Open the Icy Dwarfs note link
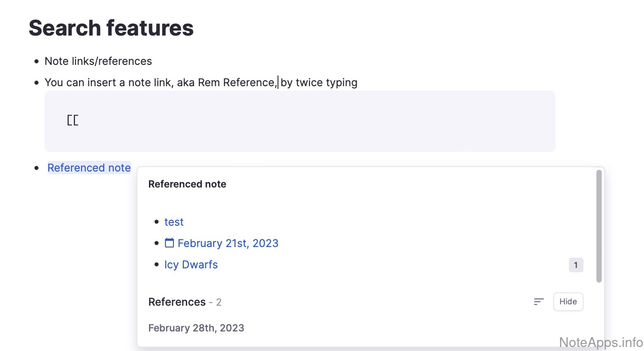The width and height of the screenshot is (644, 351). coord(191,264)
